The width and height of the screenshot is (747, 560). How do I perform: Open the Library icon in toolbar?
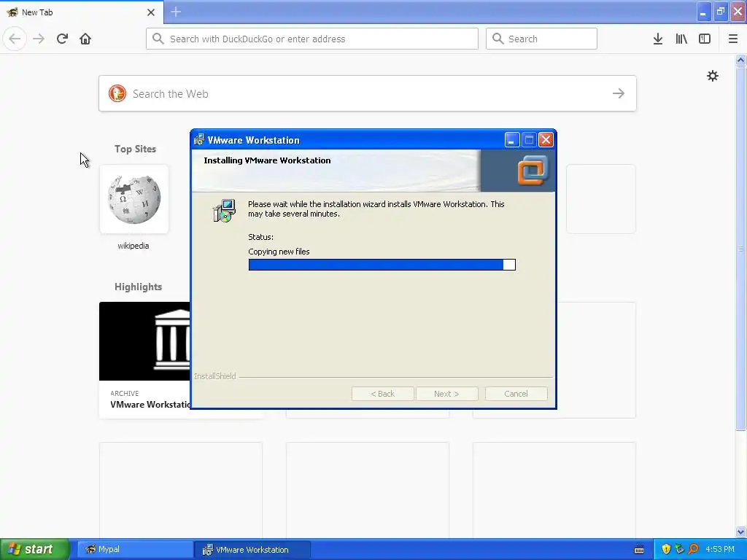[x=681, y=39]
